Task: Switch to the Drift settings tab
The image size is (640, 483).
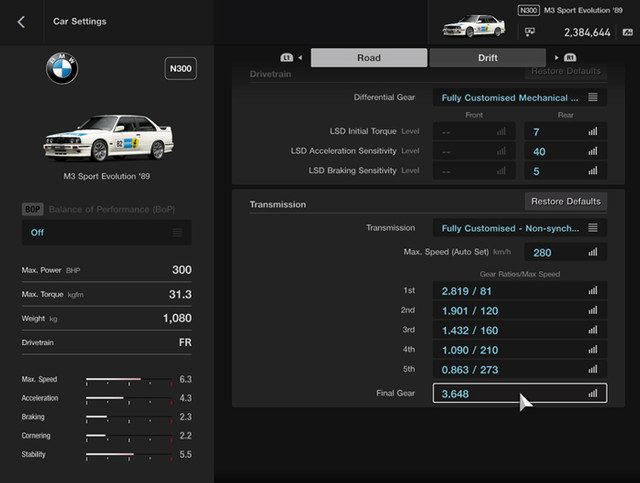Action: 487,58
